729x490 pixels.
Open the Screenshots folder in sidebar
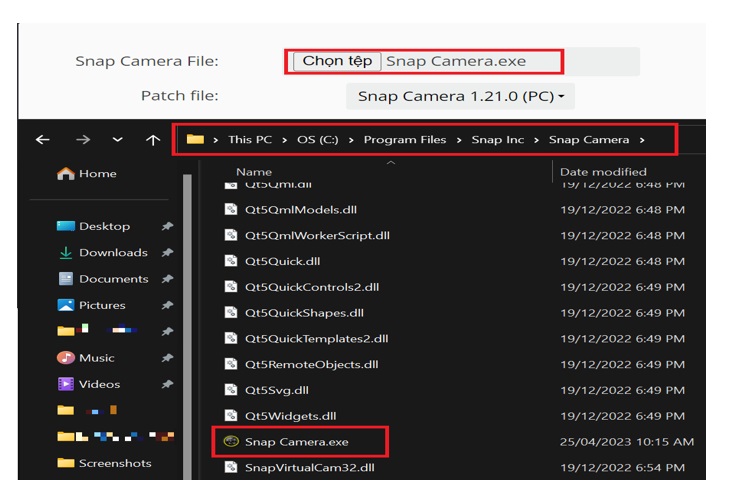(x=114, y=463)
